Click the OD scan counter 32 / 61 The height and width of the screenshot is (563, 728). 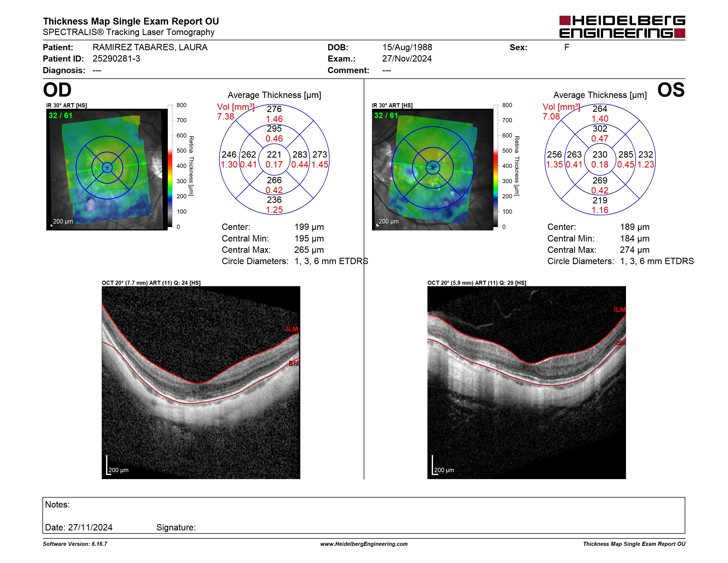60,116
